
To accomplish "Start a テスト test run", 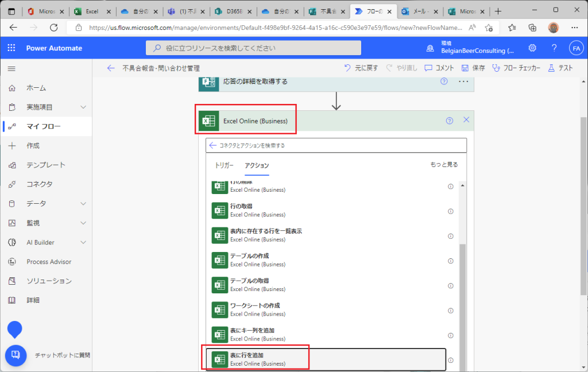I will tap(560, 68).
